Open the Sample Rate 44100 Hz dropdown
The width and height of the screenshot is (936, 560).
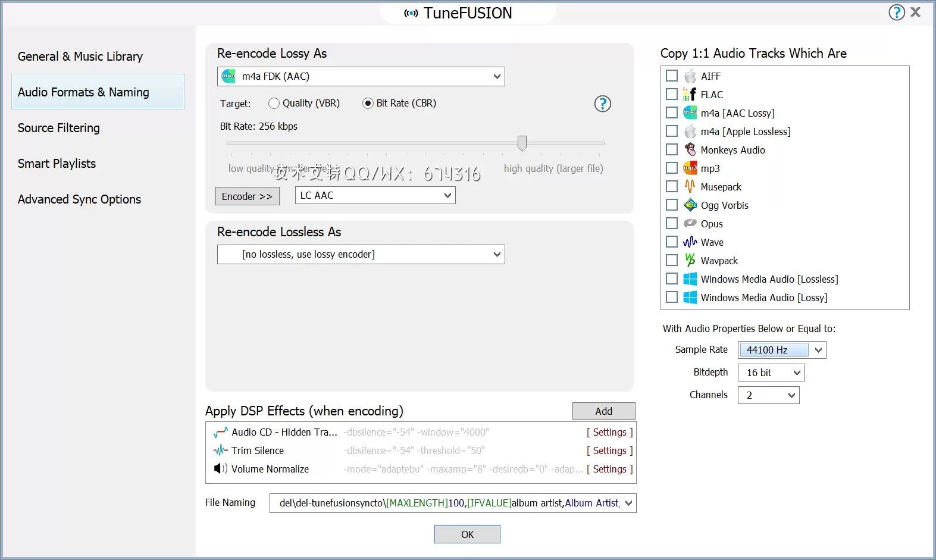point(782,350)
